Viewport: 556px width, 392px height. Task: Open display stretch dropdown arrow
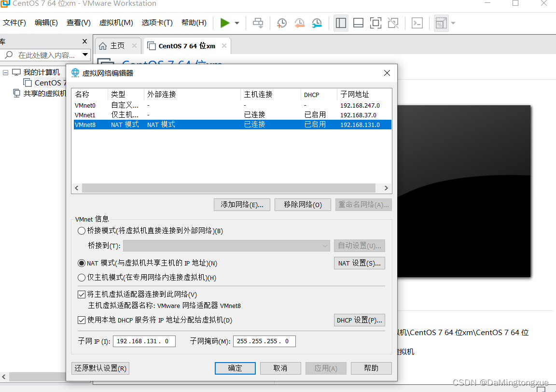[453, 23]
